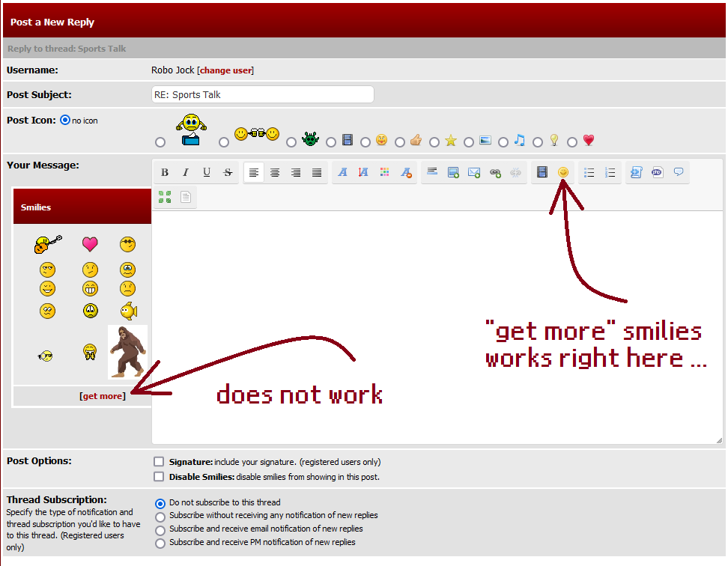Screen dimensions: 728x566
Task: Insert a video using filmstrip toolbar icon
Action: click(x=542, y=173)
